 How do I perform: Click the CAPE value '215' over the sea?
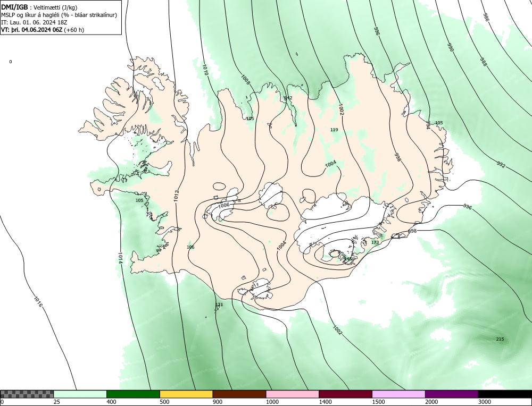coord(500,339)
